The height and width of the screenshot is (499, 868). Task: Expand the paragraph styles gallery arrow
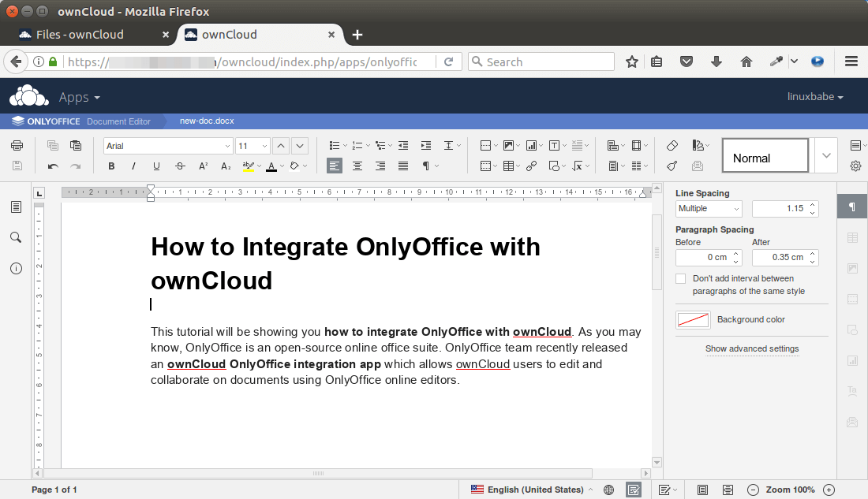[x=826, y=155]
